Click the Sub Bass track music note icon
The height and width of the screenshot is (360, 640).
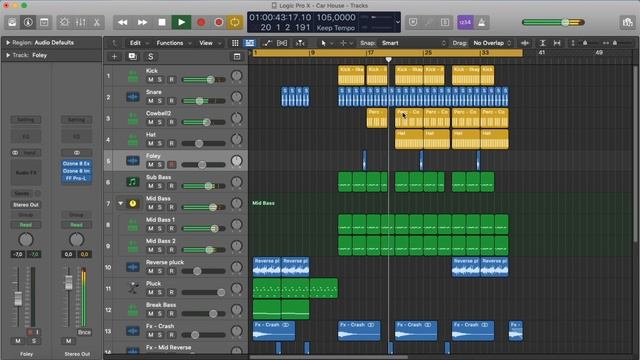pyautogui.click(x=133, y=182)
